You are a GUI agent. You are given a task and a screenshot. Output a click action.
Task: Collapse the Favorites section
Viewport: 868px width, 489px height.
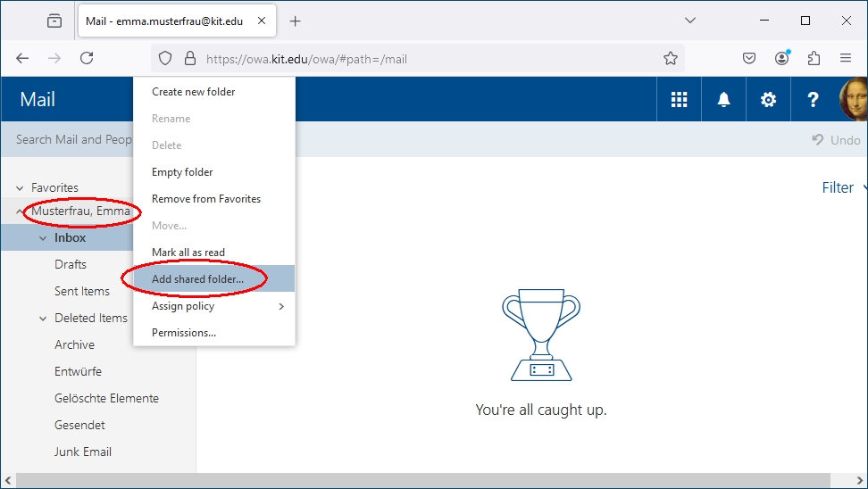20,188
